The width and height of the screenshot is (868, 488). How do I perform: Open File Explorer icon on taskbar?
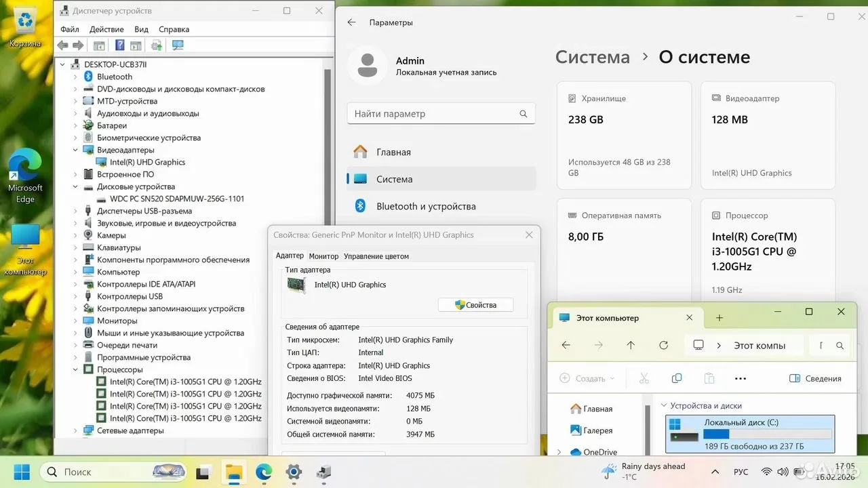234,472
